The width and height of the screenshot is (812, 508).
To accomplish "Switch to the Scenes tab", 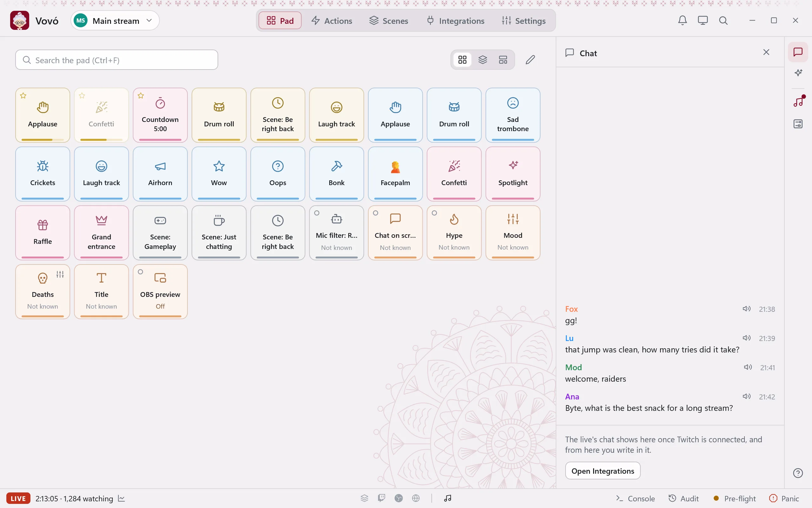I will click(389, 21).
